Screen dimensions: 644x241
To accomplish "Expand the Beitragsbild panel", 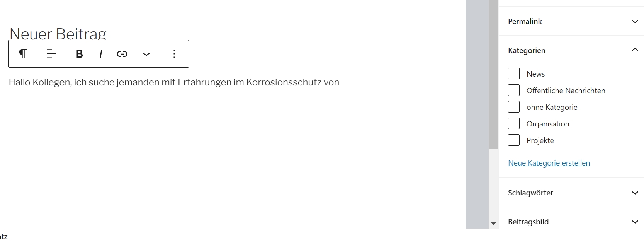I will 635,222.
